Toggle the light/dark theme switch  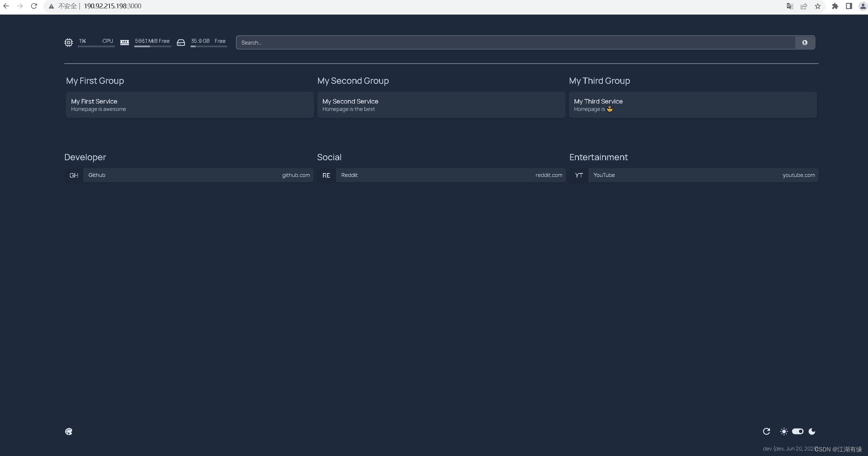(x=797, y=431)
